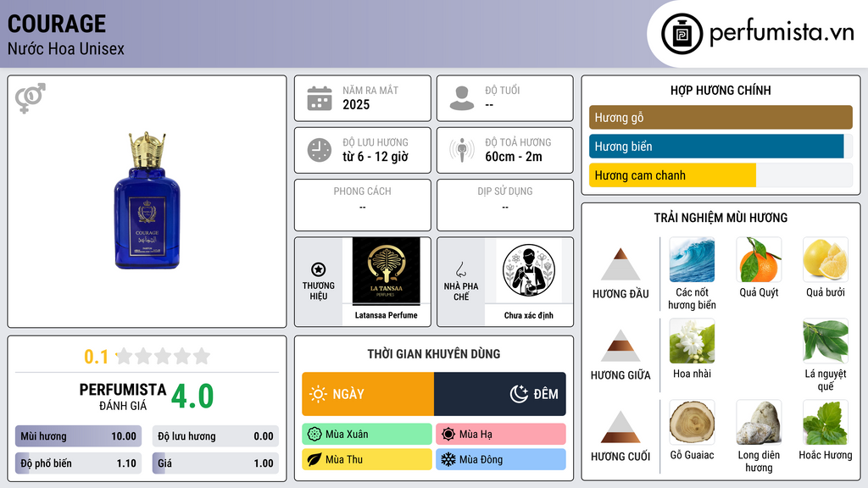This screenshot has height=488, width=868.
Task: Click the Trải nghiệm mùi hương heading
Action: point(721,218)
